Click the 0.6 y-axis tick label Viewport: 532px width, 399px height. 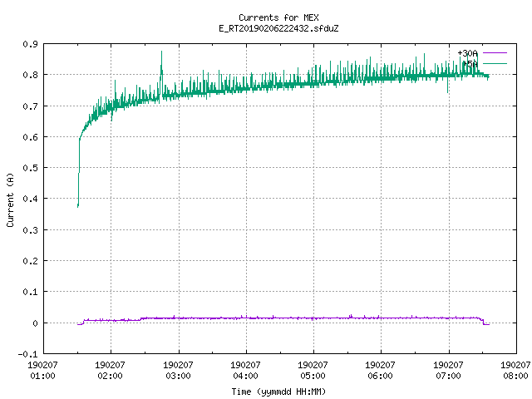[x=30, y=137]
